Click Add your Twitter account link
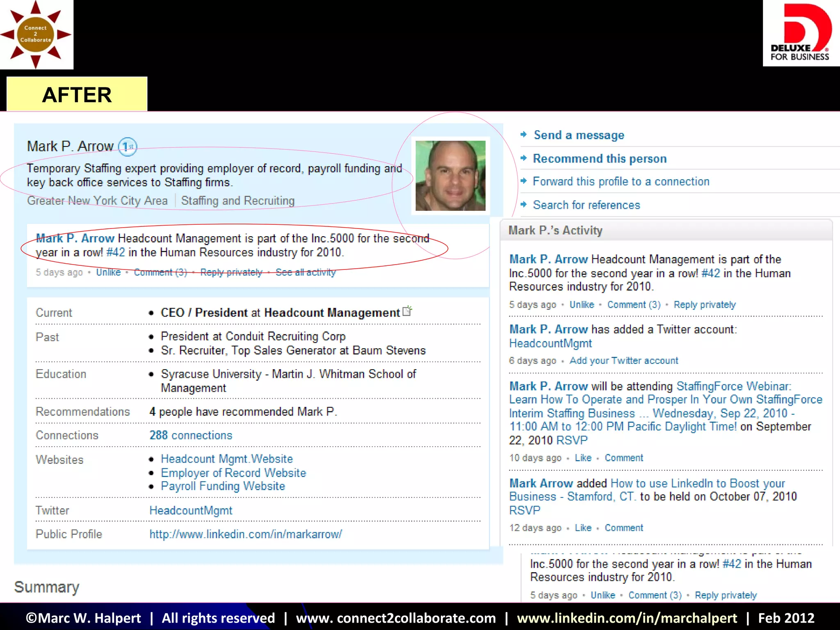Viewport: 840px width, 630px height. click(624, 361)
